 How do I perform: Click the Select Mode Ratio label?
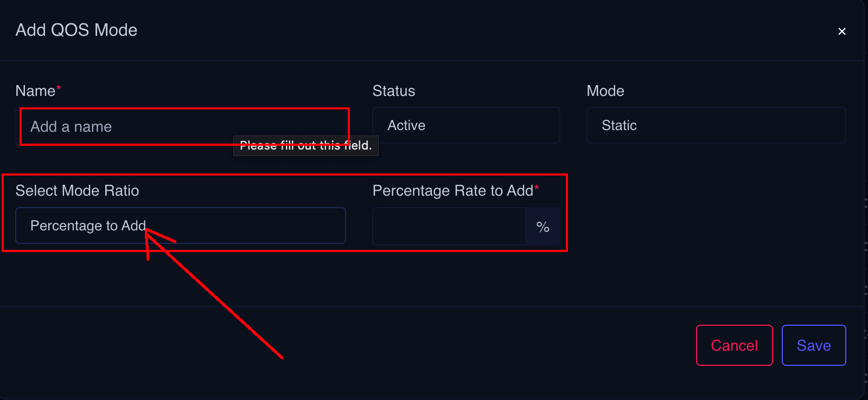[77, 191]
